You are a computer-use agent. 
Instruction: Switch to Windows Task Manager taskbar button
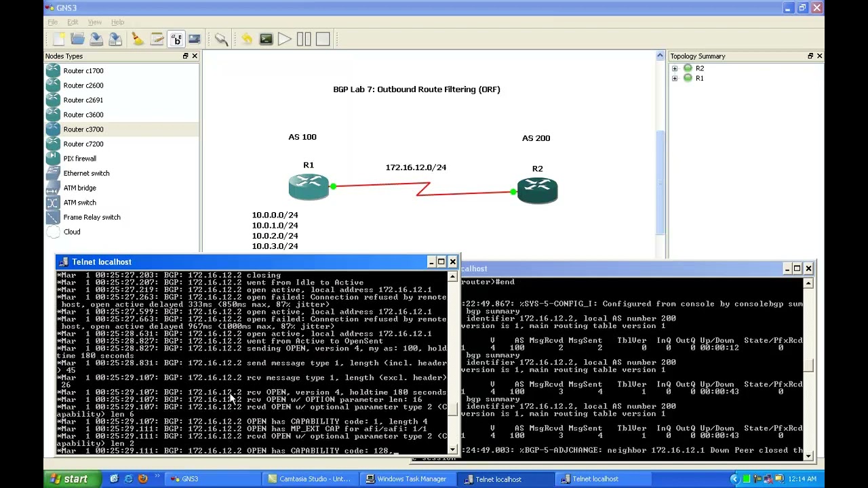409,479
